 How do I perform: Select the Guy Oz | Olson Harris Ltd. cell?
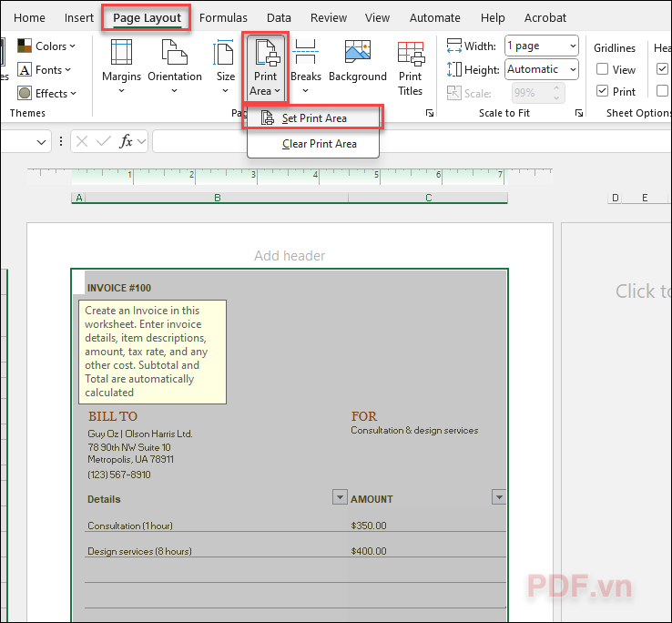click(x=140, y=434)
